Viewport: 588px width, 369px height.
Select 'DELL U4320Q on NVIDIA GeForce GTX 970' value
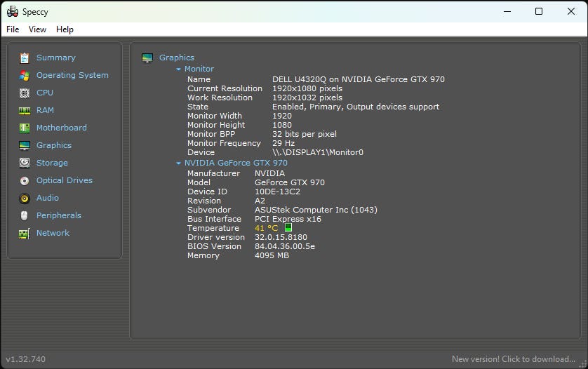click(x=359, y=79)
